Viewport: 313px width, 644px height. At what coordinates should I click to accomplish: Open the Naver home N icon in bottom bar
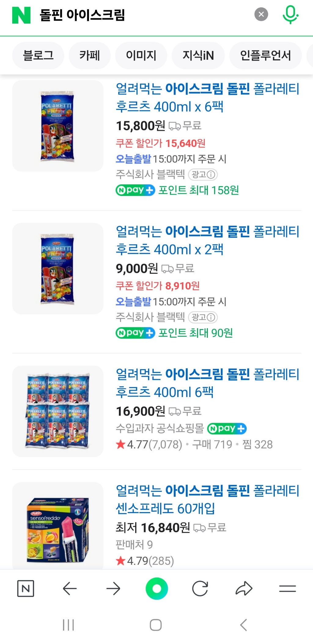click(x=25, y=588)
